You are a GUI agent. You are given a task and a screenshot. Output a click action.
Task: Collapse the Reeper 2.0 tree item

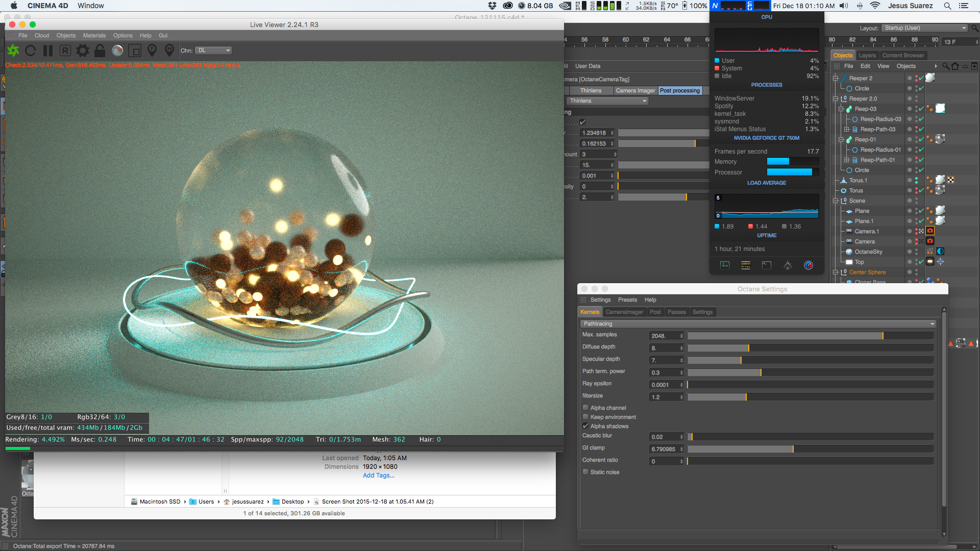[836, 99]
